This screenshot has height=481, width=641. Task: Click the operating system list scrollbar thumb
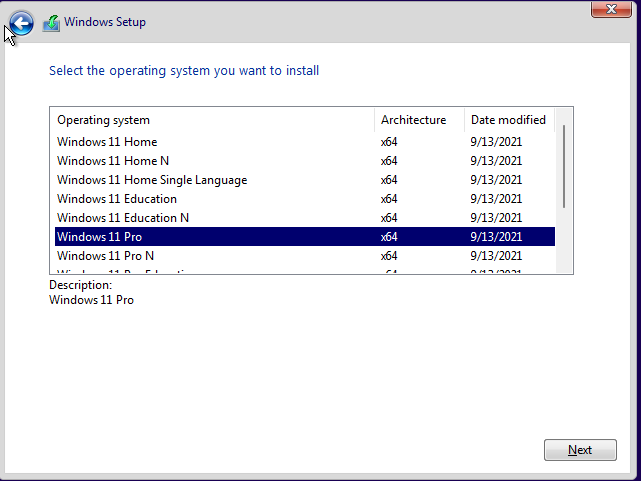tap(564, 166)
